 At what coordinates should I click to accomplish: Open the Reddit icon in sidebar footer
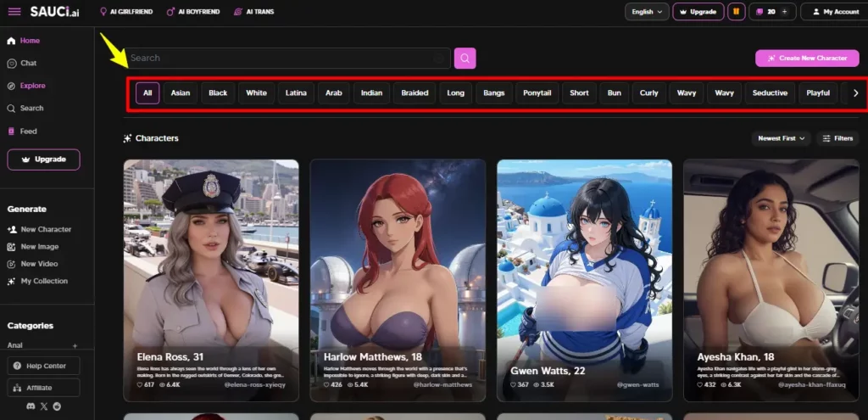(x=57, y=406)
